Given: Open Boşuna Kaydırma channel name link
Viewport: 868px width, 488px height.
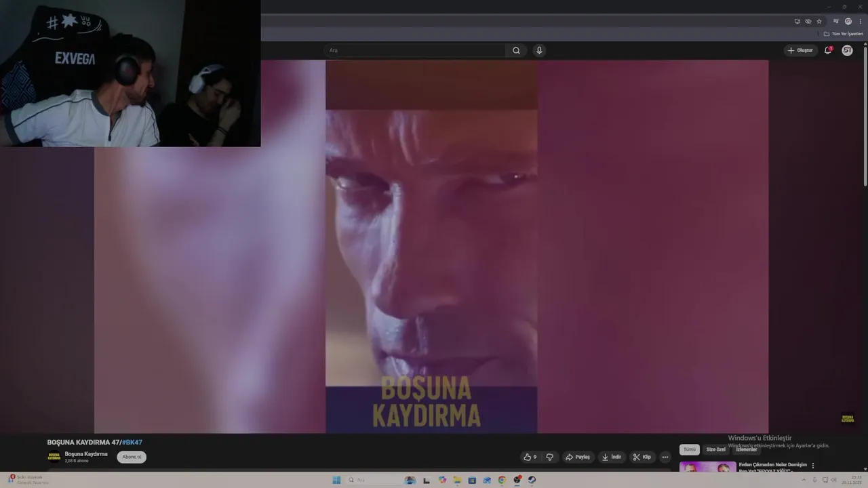Looking at the screenshot, I should [86, 453].
